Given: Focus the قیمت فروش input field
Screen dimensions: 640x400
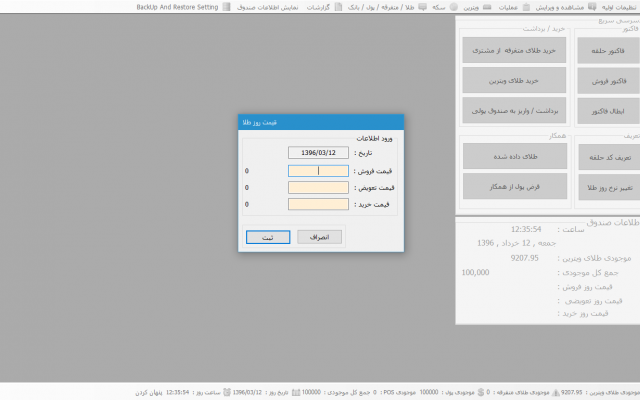Looking at the screenshot, I should coord(318,171).
